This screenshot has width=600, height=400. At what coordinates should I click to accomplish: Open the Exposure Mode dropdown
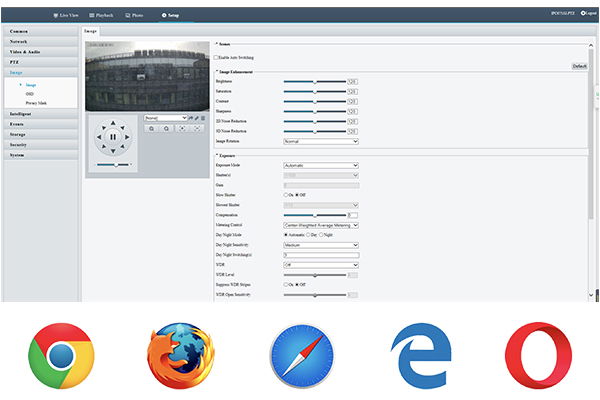pyautogui.click(x=321, y=165)
